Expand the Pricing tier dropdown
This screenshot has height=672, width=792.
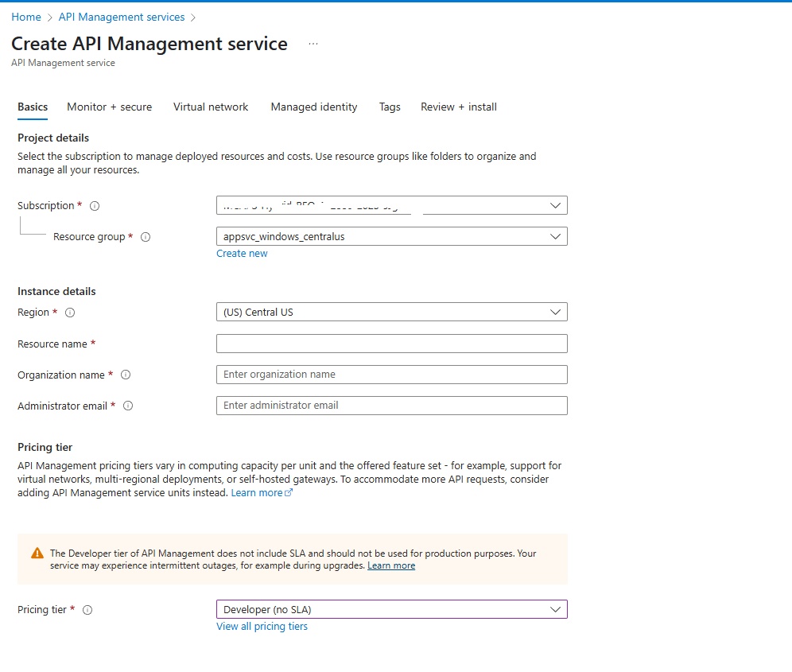point(392,609)
